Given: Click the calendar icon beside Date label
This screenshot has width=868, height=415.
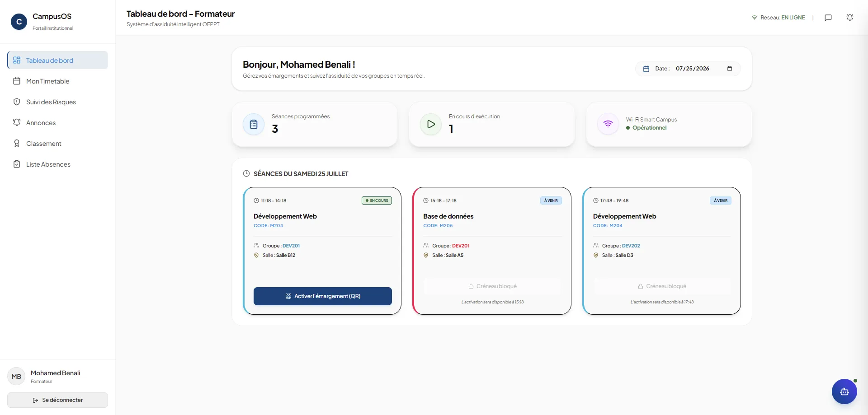Looking at the screenshot, I should tap(646, 69).
